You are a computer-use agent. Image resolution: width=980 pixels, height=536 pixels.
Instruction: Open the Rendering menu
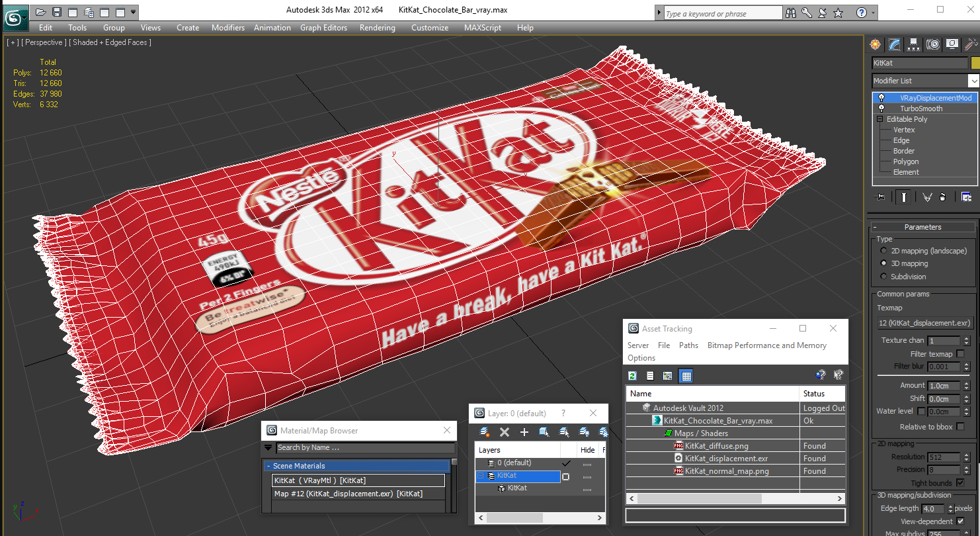(x=378, y=28)
